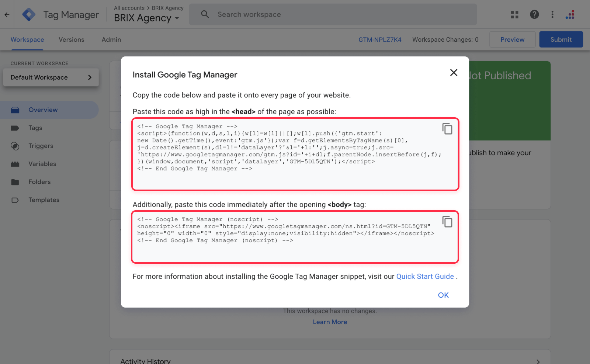Click the Variables brick icon
590x364 pixels.
15,164
